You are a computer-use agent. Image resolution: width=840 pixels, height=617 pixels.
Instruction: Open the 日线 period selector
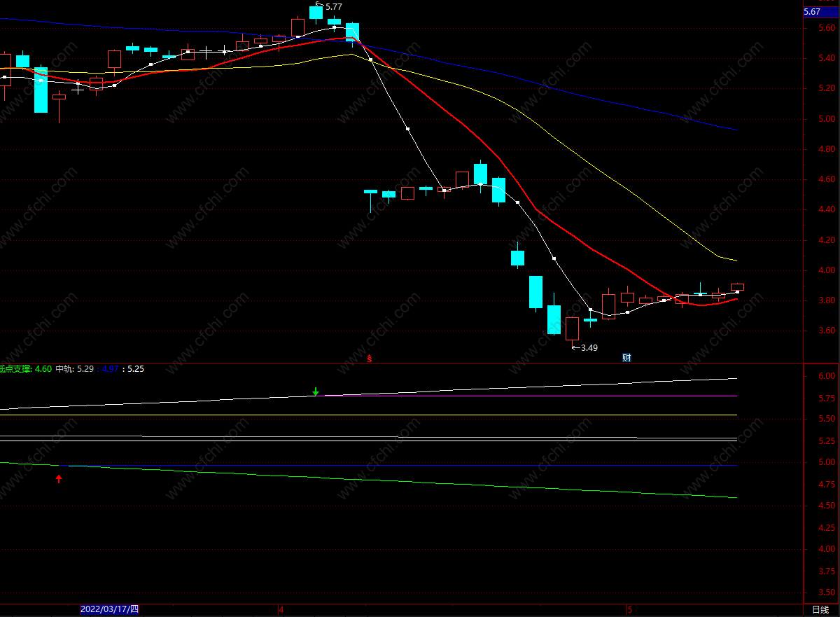820,609
